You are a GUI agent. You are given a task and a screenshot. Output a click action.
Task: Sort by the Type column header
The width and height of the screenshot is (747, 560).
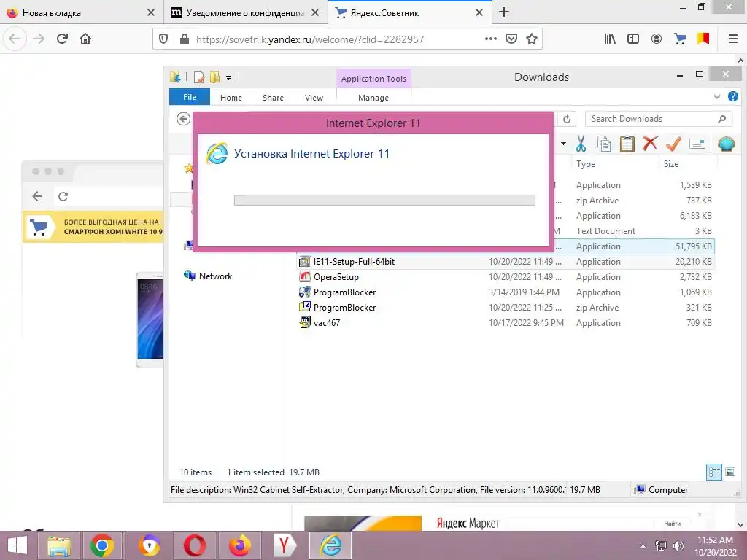(586, 164)
